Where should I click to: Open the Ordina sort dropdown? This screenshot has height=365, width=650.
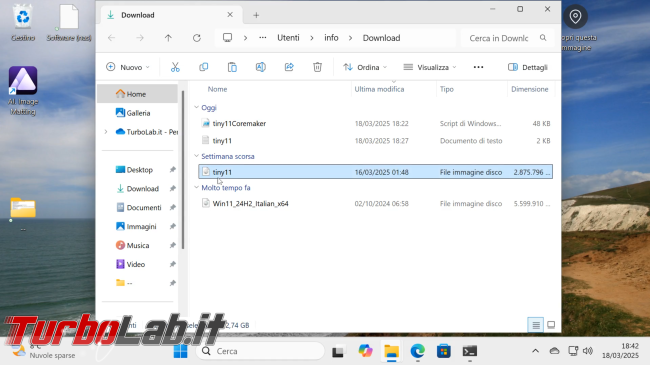pos(365,67)
